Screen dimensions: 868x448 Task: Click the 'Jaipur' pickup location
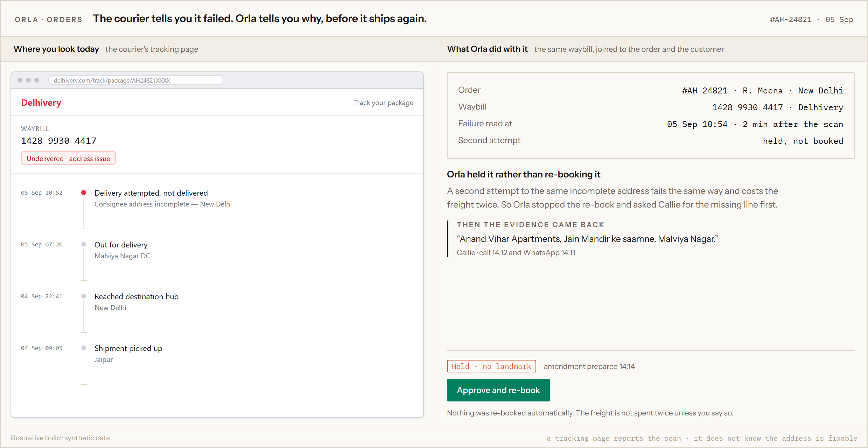click(104, 359)
